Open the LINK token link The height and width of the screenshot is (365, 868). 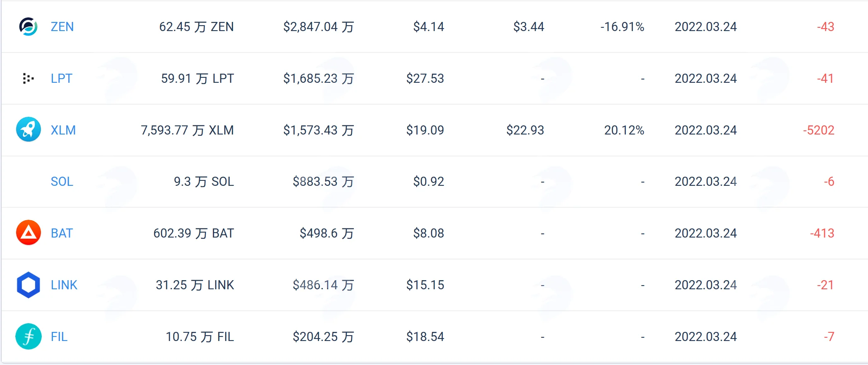coord(64,285)
